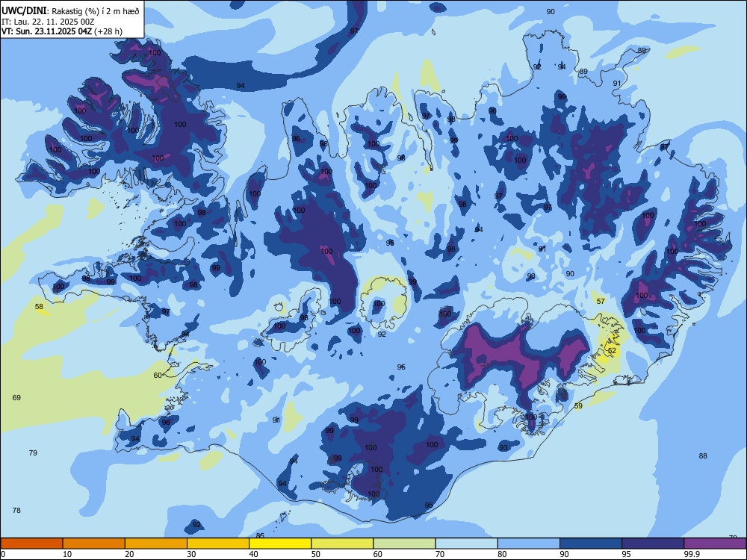Image resolution: width=747 pixels, height=560 pixels.
Task: Click the title text 'Rakastig (%) í 2 m hæð'
Action: [96, 11]
